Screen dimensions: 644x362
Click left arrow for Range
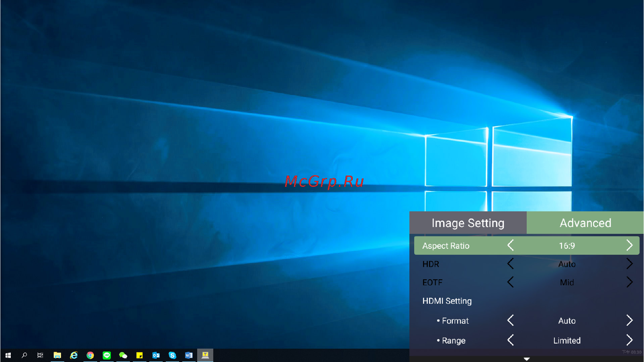click(511, 340)
